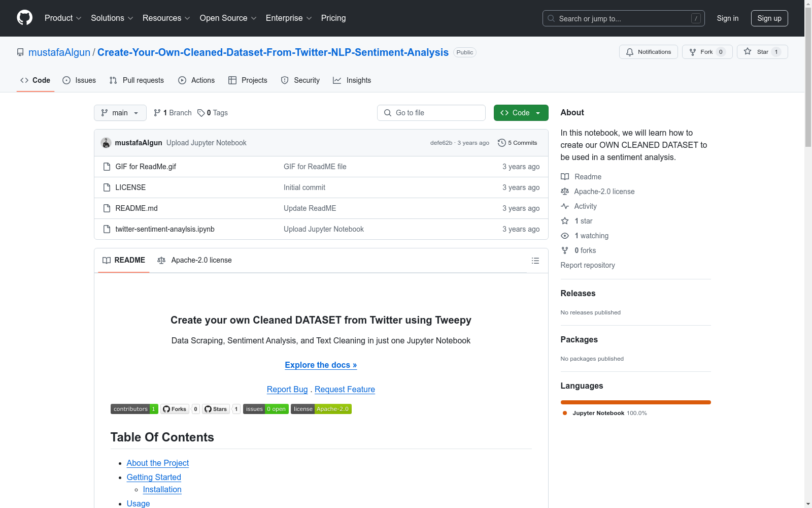Click the tag icon beside 0 Tags

(201, 113)
